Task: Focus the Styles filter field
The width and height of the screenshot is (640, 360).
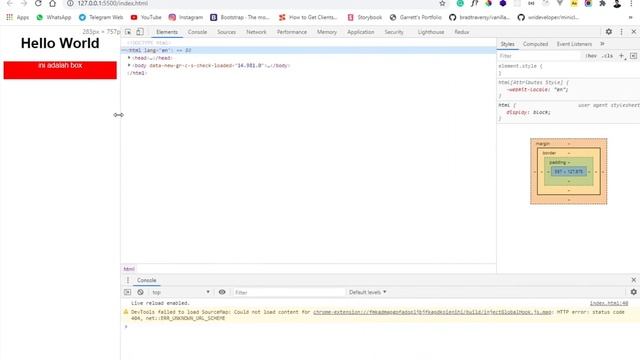Action: [539, 56]
